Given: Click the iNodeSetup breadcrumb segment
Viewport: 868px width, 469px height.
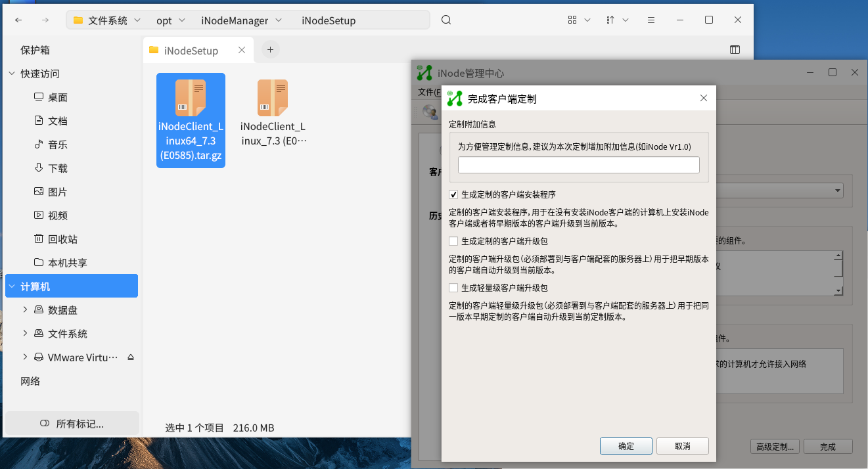Looking at the screenshot, I should click(x=329, y=20).
